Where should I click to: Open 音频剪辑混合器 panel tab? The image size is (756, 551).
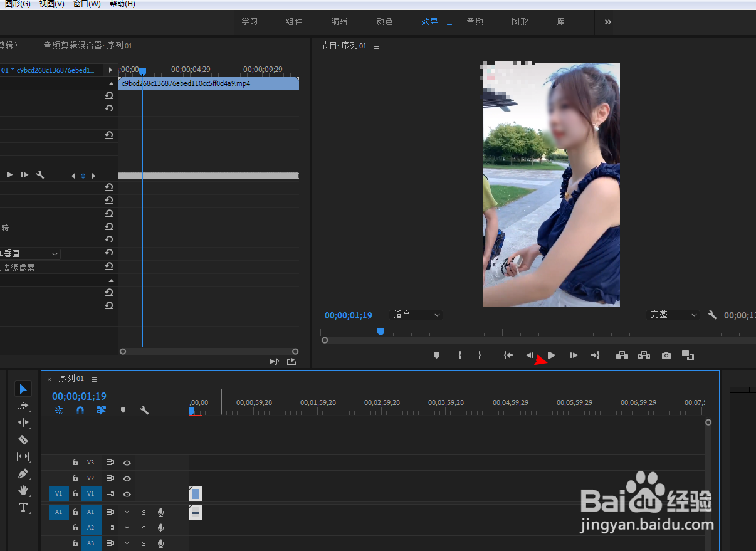click(88, 46)
